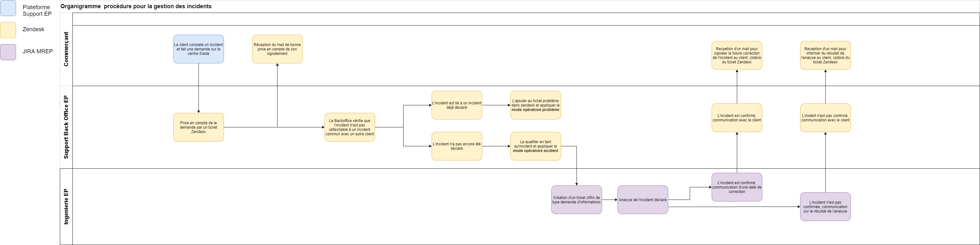Screen dimensions: 980x245
Task: Click the blue Plateforme Support EP legend swatch
Action: click(x=8, y=8)
